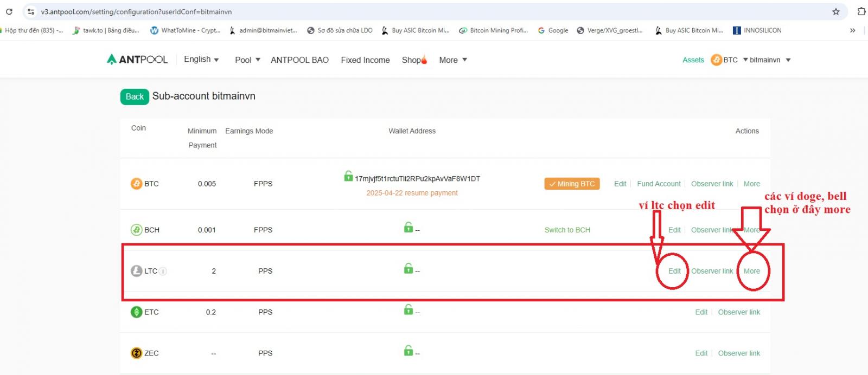Edit the BTC row settings
The image size is (868, 375).
[620, 184]
